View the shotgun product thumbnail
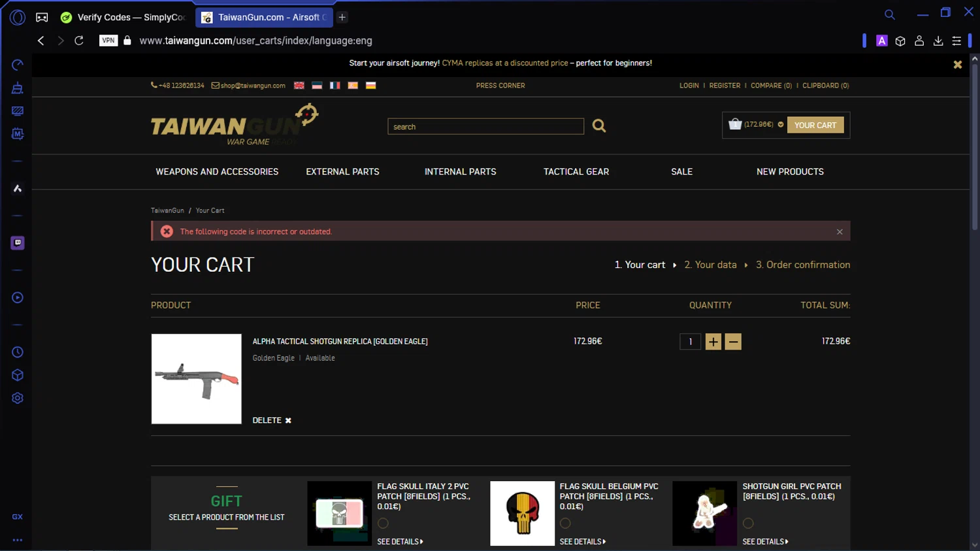Viewport: 980px width, 551px height. [x=197, y=379]
